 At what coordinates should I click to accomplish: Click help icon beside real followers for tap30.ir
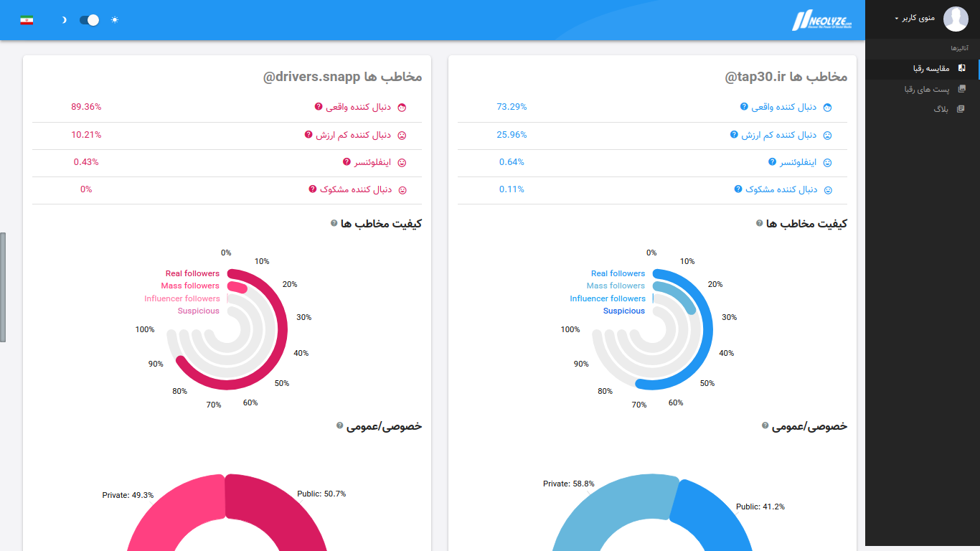[x=744, y=107]
